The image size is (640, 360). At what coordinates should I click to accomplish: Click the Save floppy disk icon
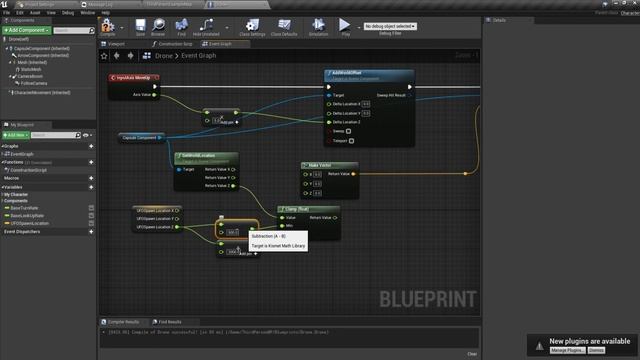coord(140,25)
